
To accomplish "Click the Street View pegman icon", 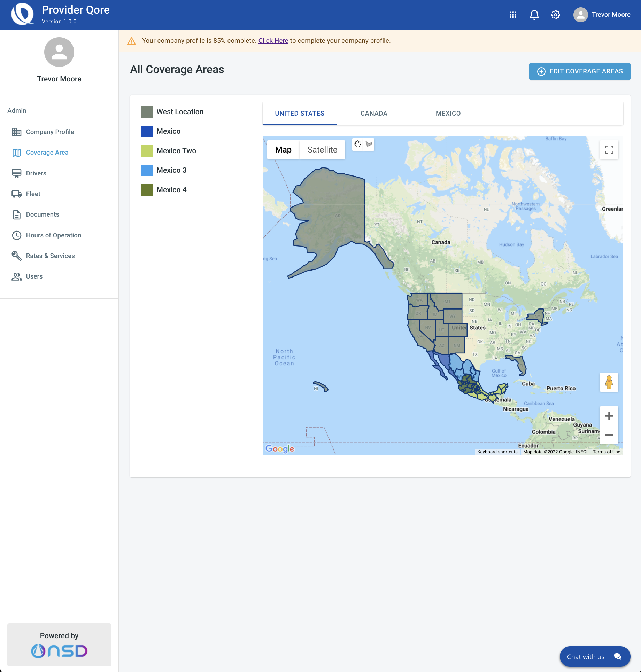I will (x=609, y=382).
